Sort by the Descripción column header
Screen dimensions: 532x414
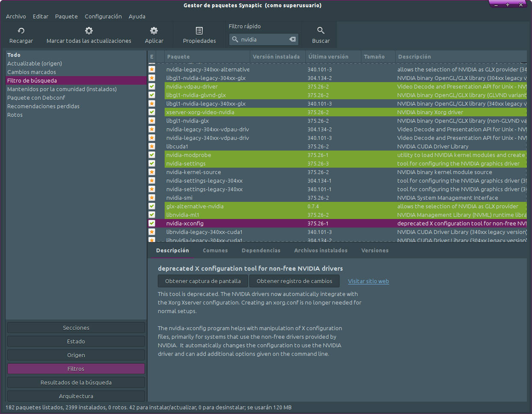(461, 56)
